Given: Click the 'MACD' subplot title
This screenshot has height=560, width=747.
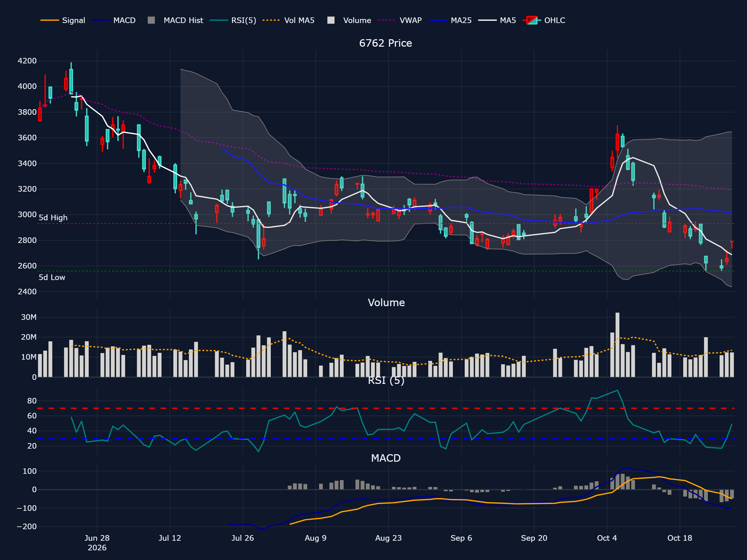Looking at the screenshot, I should 386,458.
